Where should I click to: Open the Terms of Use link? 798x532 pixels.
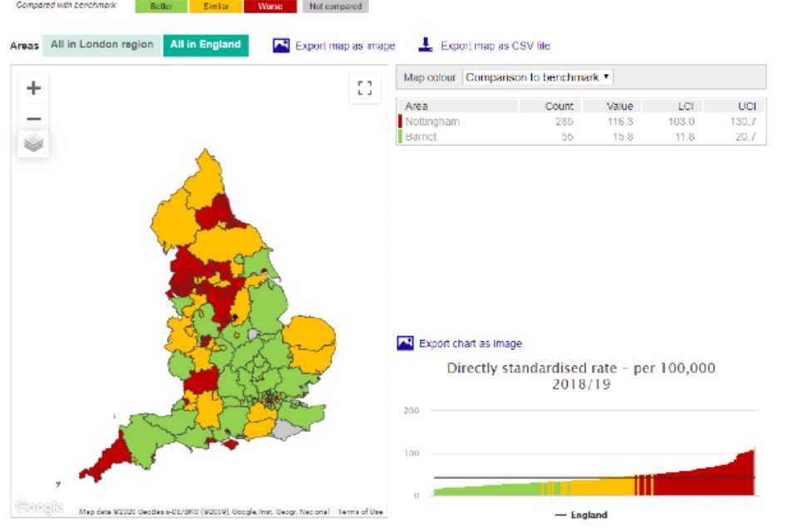[361, 511]
